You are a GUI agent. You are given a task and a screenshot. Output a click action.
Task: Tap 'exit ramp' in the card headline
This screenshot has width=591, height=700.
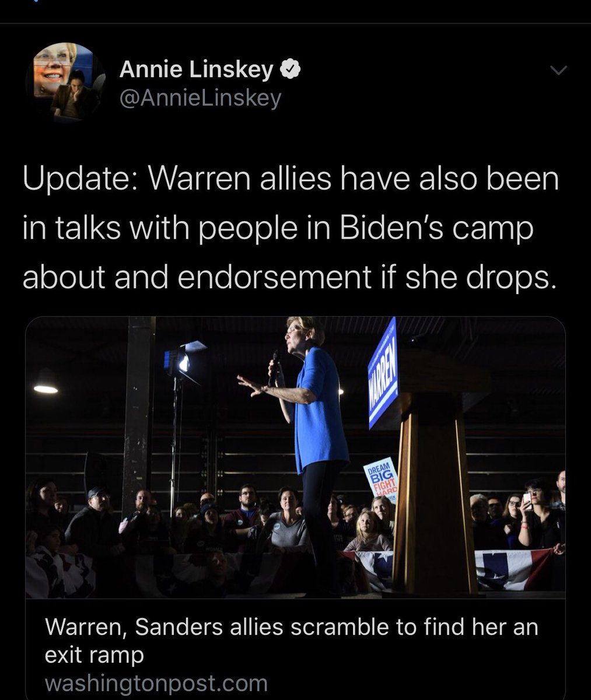(x=94, y=656)
